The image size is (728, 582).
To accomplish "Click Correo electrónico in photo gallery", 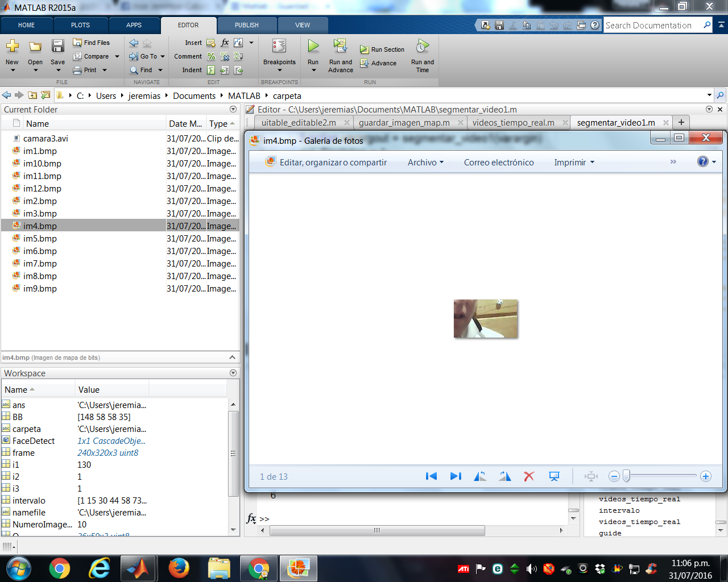I will coord(499,163).
